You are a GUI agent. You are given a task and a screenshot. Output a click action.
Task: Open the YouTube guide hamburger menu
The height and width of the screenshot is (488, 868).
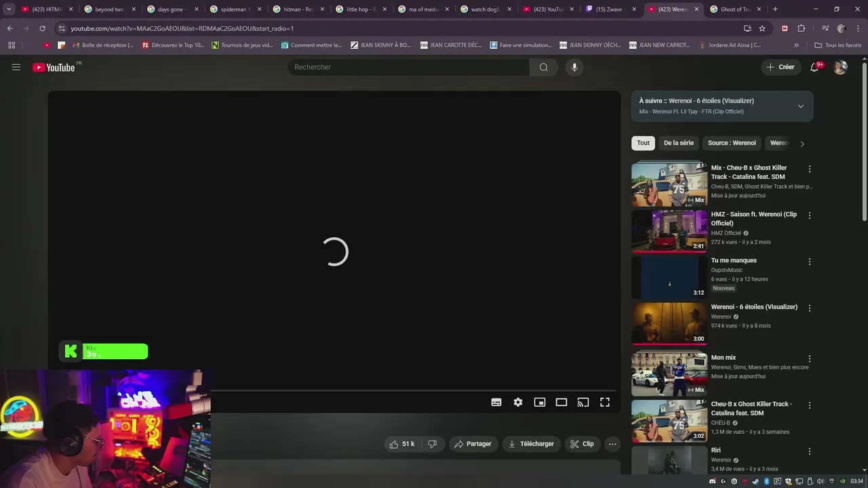click(x=16, y=67)
